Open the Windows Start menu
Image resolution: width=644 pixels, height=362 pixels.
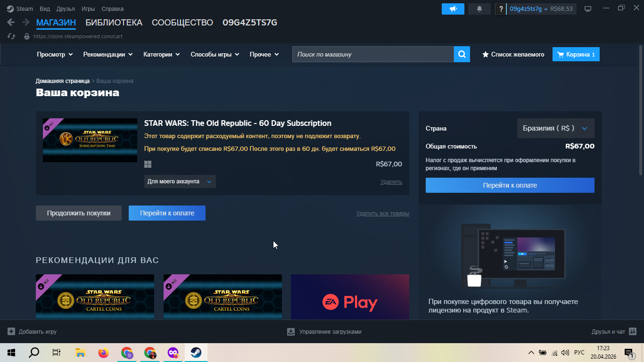[11, 353]
